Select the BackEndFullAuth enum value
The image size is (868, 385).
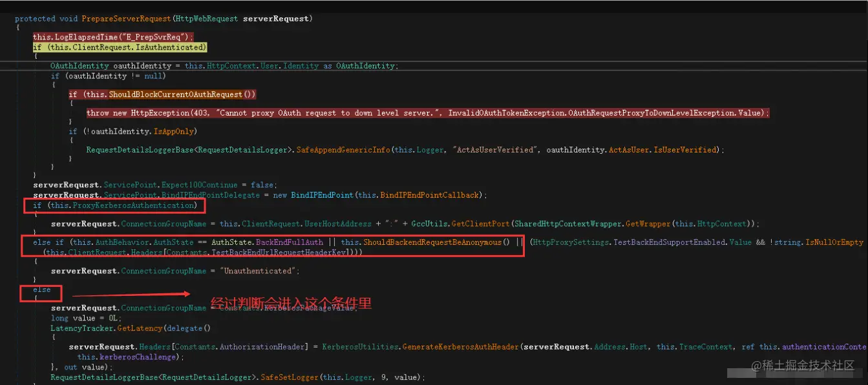click(x=290, y=242)
